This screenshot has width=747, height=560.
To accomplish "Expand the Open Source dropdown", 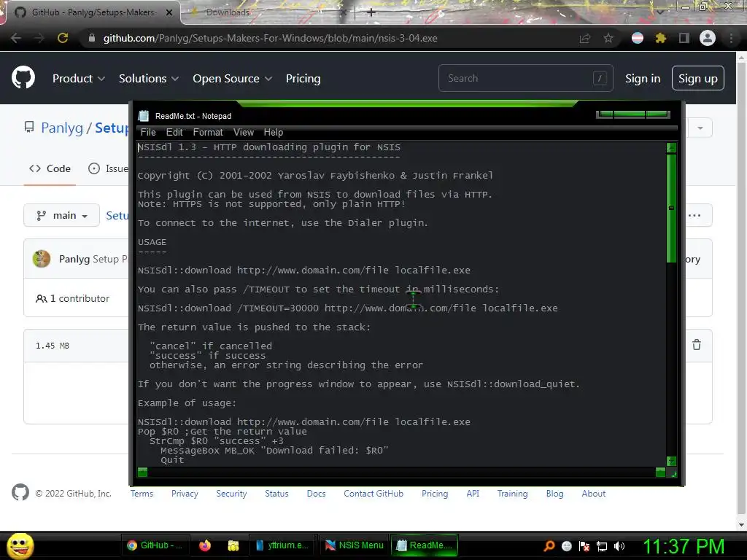I will [233, 78].
